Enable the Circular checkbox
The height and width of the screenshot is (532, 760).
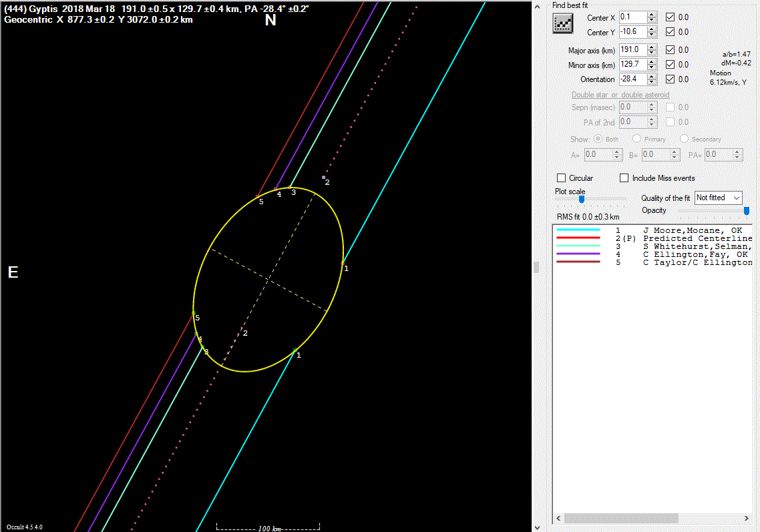click(562, 178)
